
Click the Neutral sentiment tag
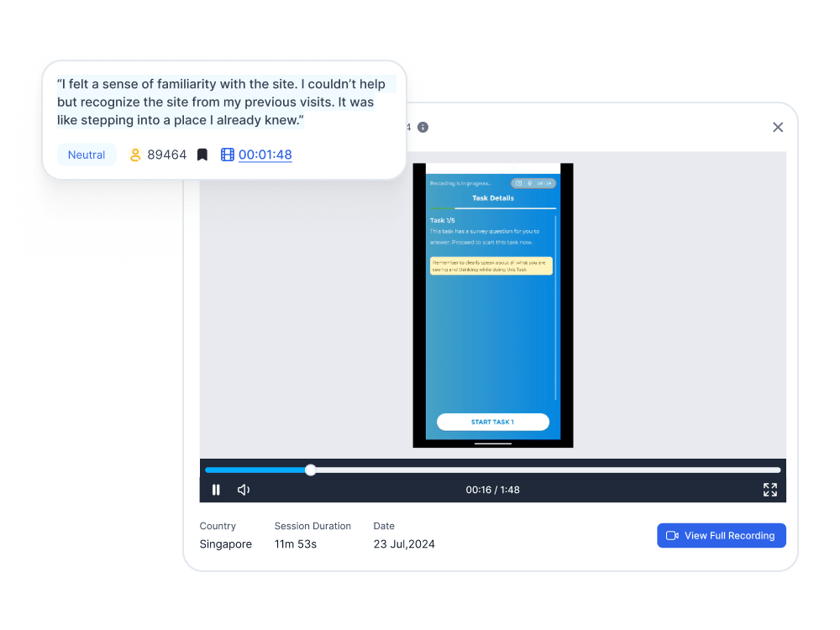[87, 155]
